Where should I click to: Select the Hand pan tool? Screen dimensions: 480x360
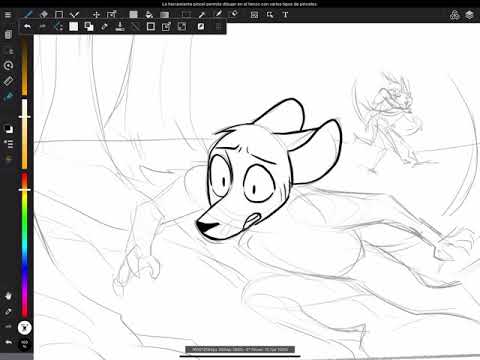8,296
